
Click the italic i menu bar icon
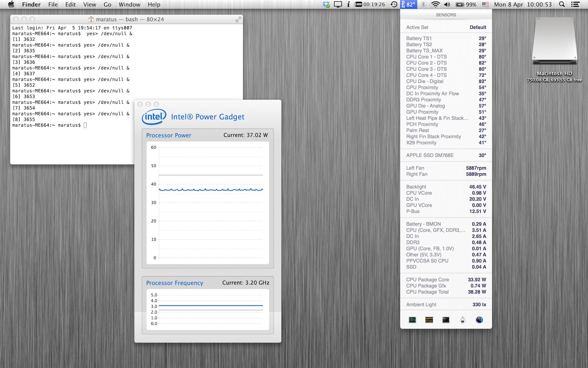tap(348, 4)
